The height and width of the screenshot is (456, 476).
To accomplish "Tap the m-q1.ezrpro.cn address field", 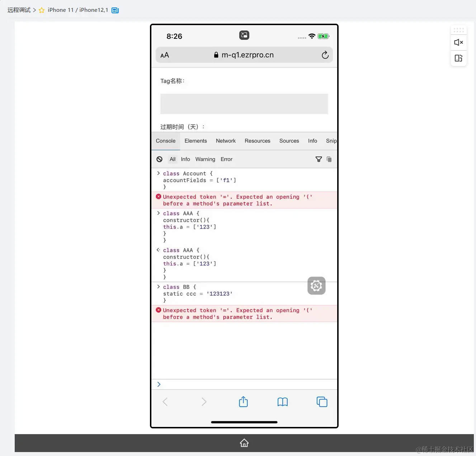I will pyautogui.click(x=244, y=55).
